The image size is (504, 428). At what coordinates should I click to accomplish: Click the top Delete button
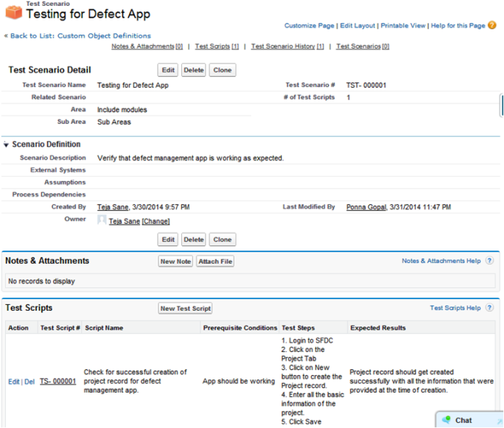[x=194, y=70]
